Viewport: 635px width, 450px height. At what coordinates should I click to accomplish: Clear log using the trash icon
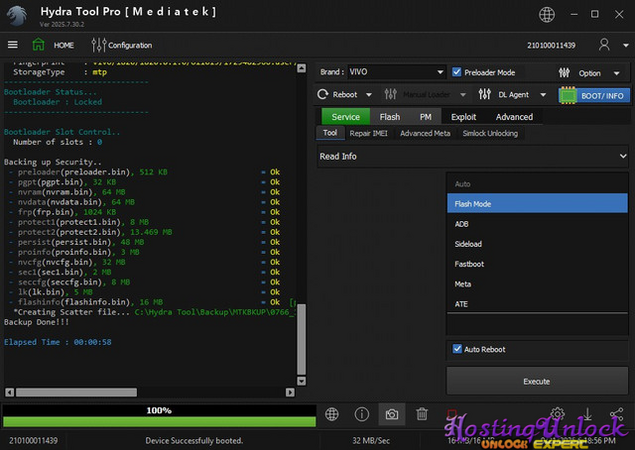[x=422, y=414]
